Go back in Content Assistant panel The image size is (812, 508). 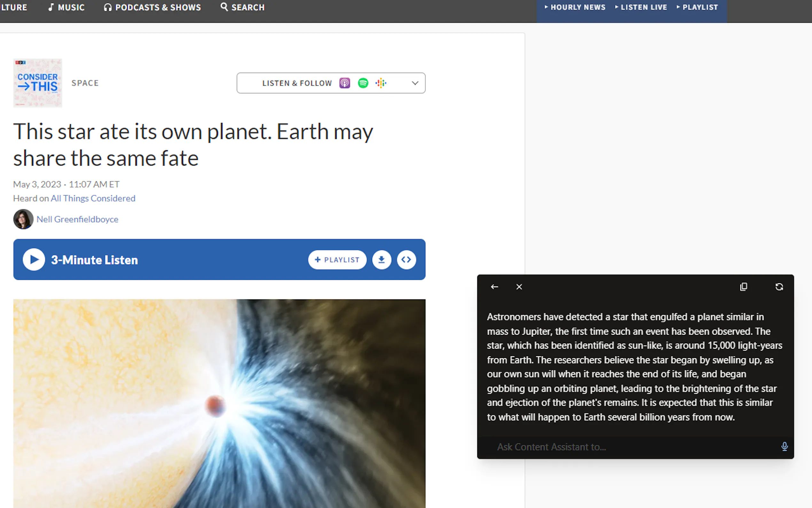tap(494, 287)
